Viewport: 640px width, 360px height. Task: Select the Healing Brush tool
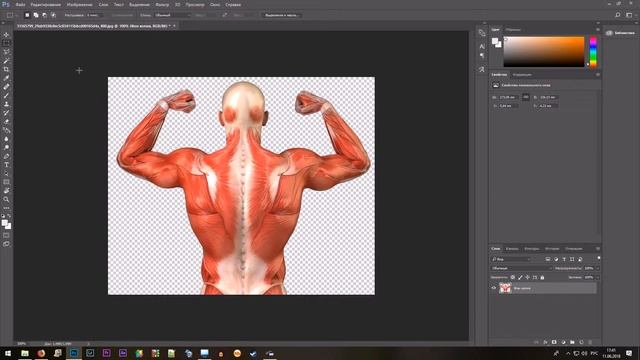point(6,87)
